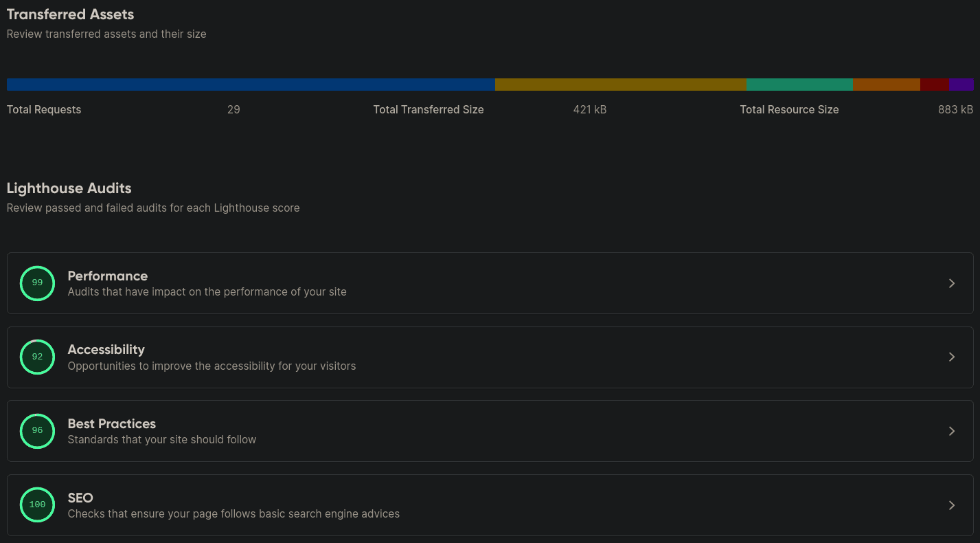This screenshot has height=543, width=980.
Task: Select the olive-yellow segment of the assets bar
Action: pyautogui.click(x=620, y=85)
